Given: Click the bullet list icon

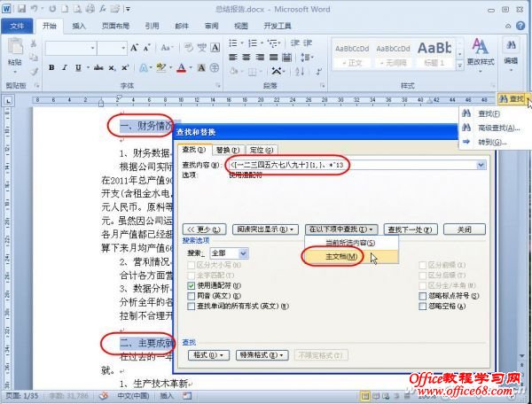Looking at the screenshot, I should click(x=233, y=43).
